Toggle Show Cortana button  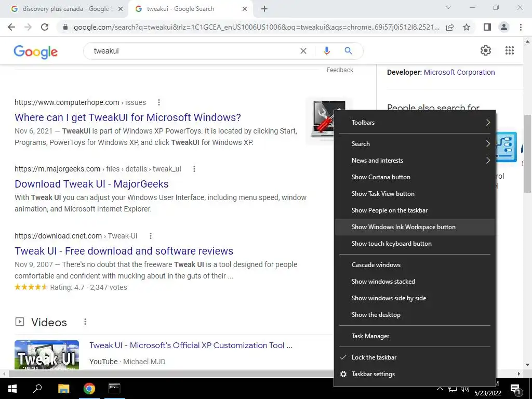(415, 177)
